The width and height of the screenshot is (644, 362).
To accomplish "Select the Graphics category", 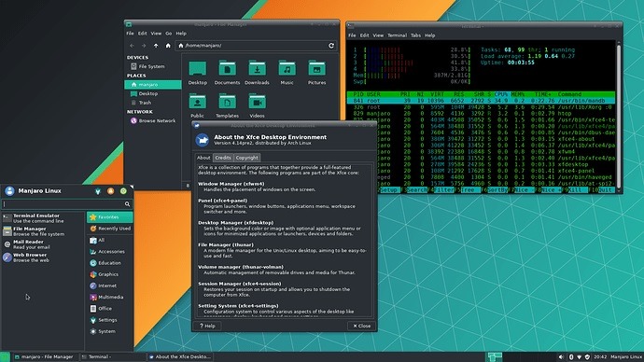I will (109, 274).
